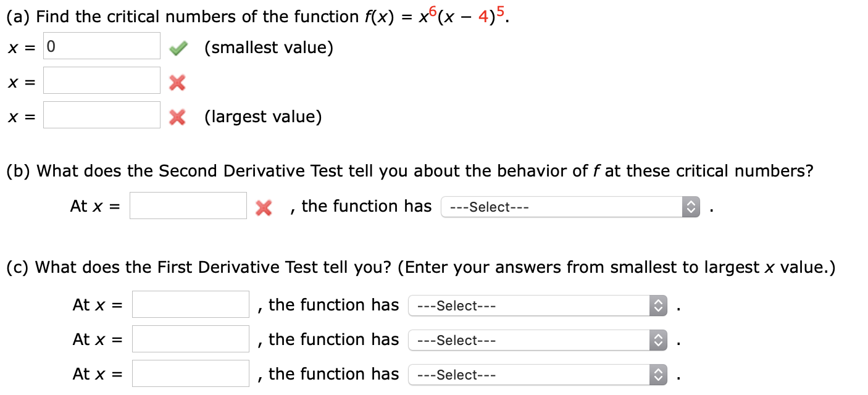Click the stepper arrows on part (b) dropdown
Viewport: 868px width, 395px height.
(691, 206)
